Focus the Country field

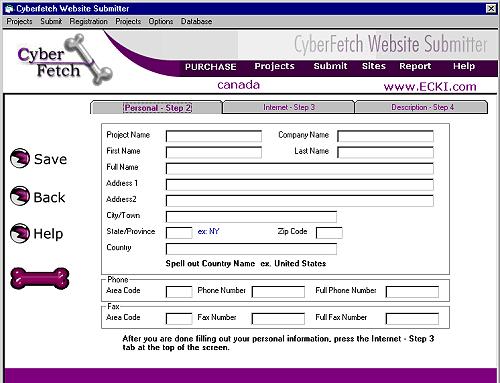[x=251, y=249]
